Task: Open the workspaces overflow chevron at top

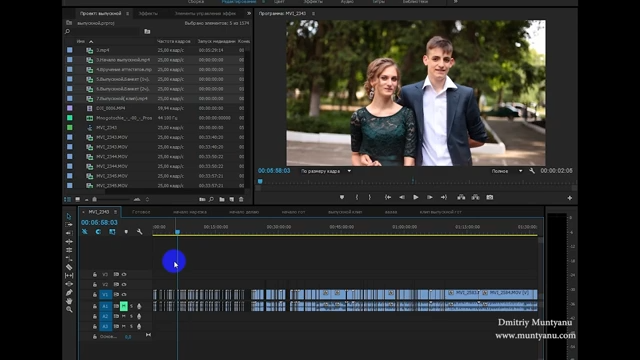Action: pyautogui.click(x=456, y=2)
